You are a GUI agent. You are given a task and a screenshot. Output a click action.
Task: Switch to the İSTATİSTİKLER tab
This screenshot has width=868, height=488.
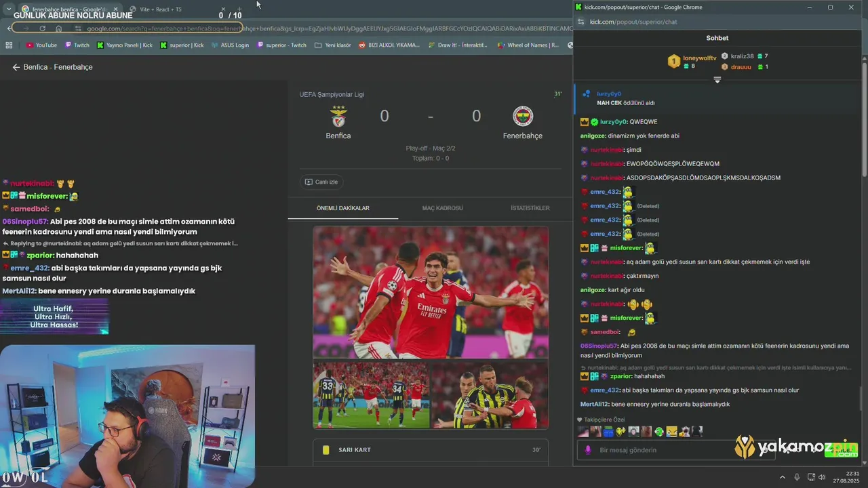530,208
